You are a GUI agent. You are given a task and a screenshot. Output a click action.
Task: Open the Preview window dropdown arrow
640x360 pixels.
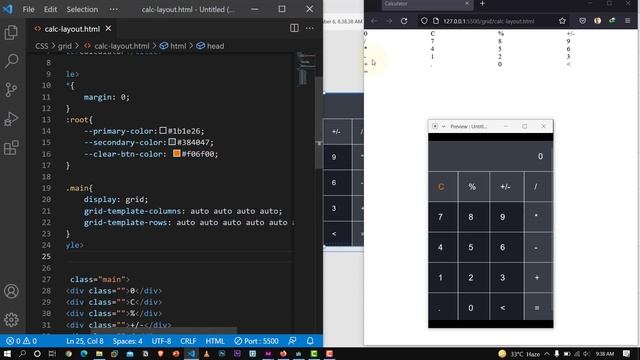[x=443, y=127]
